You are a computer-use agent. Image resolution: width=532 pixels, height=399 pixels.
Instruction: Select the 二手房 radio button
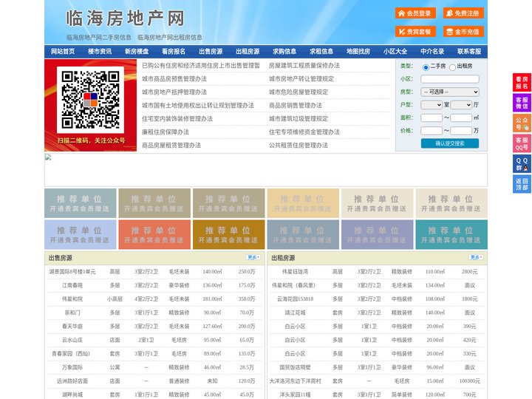click(426, 67)
